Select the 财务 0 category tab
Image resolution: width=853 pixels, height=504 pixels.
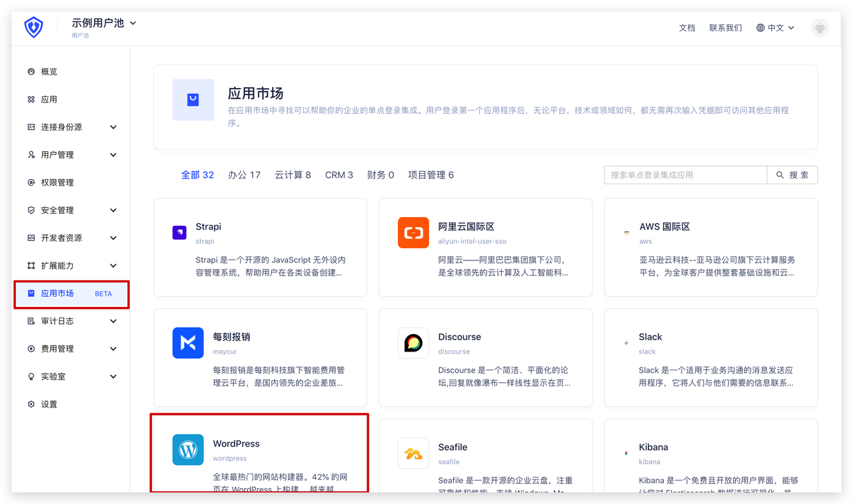click(x=381, y=175)
